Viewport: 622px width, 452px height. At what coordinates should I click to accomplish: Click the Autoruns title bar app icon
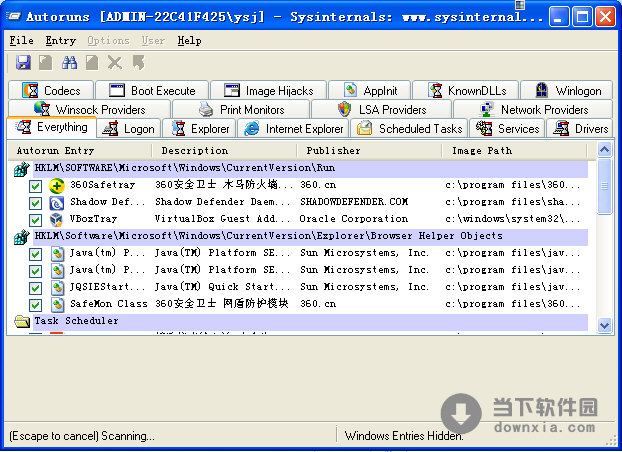(x=14, y=16)
